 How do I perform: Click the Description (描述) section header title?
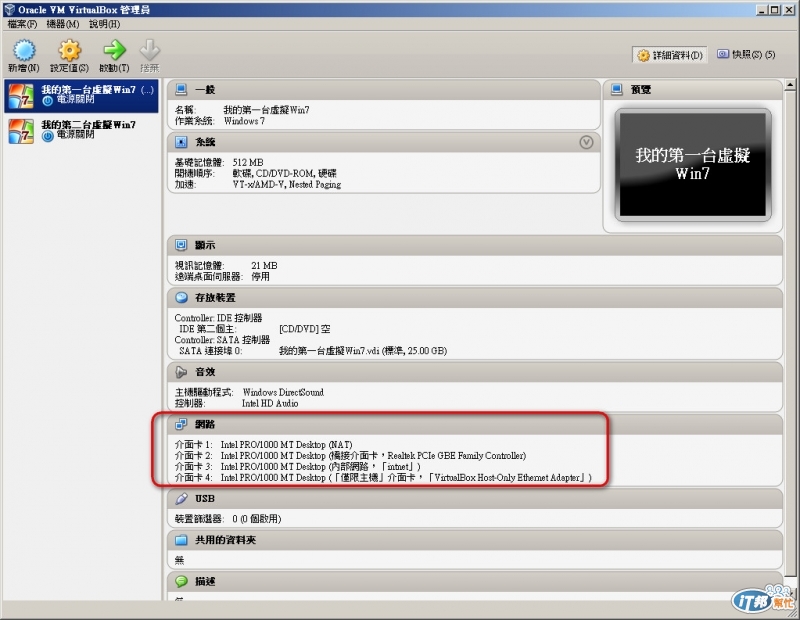coord(205,581)
